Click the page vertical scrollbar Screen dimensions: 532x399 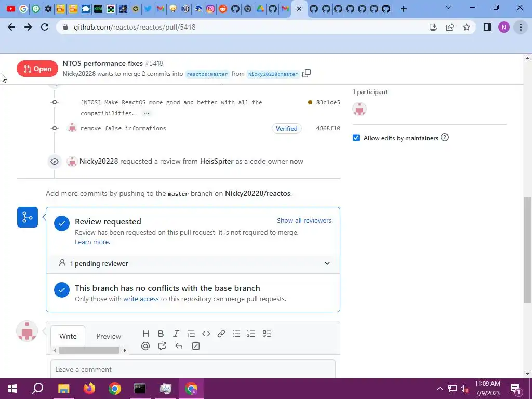pyautogui.click(x=528, y=250)
